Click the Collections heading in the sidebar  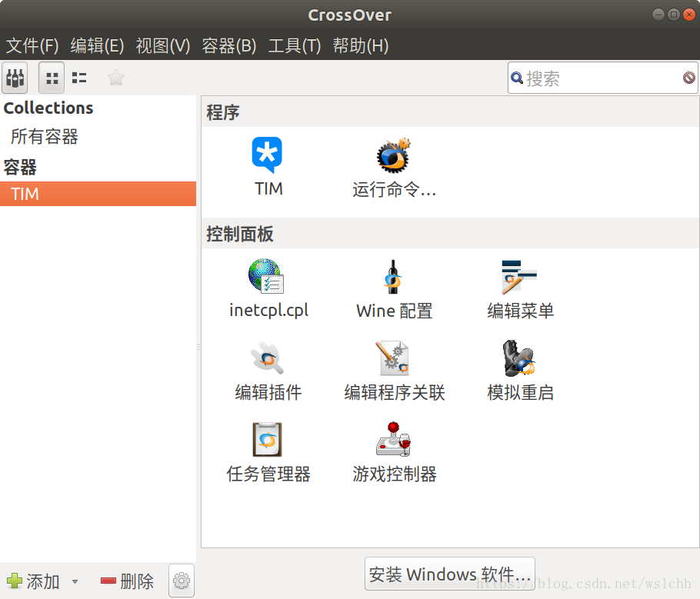point(48,108)
